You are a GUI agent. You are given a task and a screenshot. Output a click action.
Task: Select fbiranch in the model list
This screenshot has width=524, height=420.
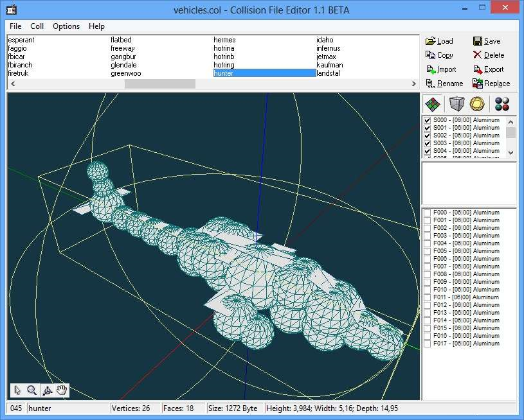pyautogui.click(x=20, y=65)
